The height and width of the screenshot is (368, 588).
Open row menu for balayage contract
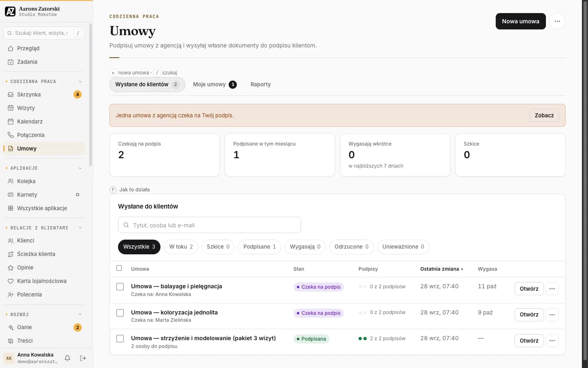pos(552,289)
